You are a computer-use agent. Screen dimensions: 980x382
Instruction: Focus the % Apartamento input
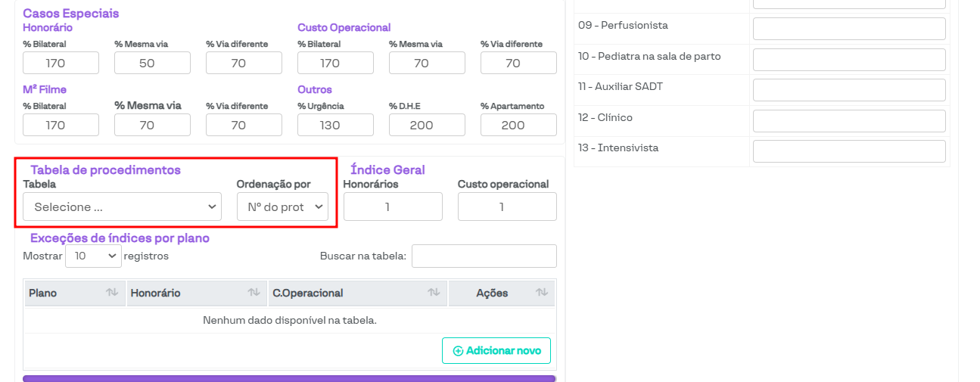(x=518, y=125)
